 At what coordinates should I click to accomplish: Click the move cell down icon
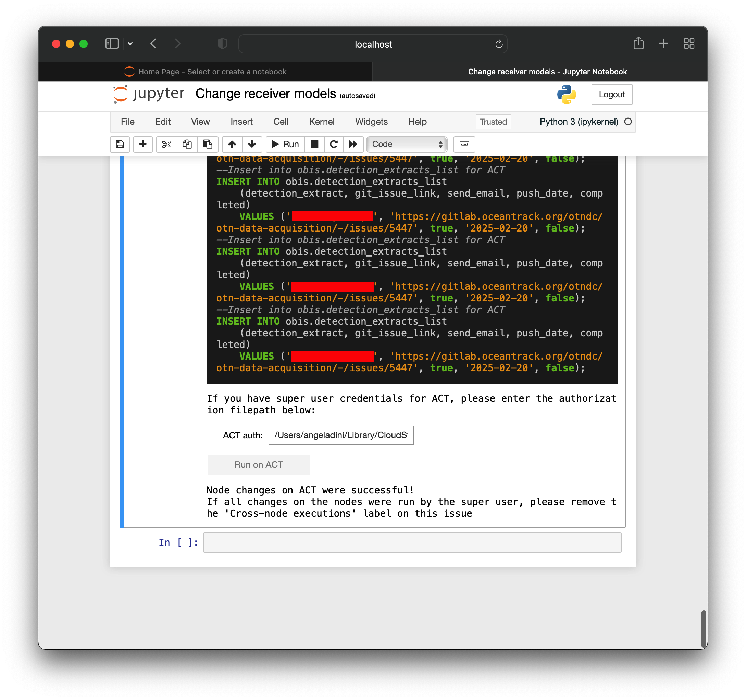[x=253, y=144]
